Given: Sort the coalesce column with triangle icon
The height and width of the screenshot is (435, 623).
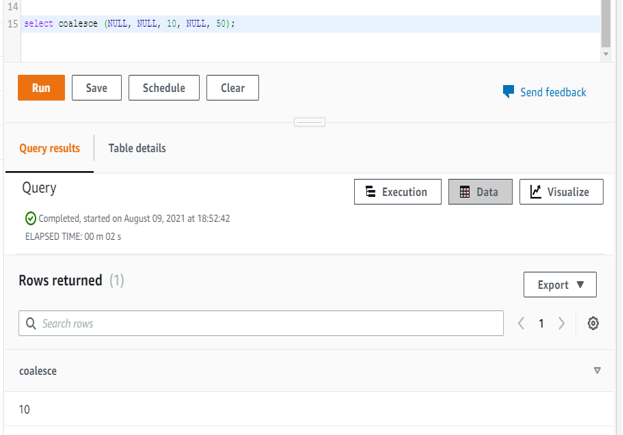Looking at the screenshot, I should click(x=597, y=371).
